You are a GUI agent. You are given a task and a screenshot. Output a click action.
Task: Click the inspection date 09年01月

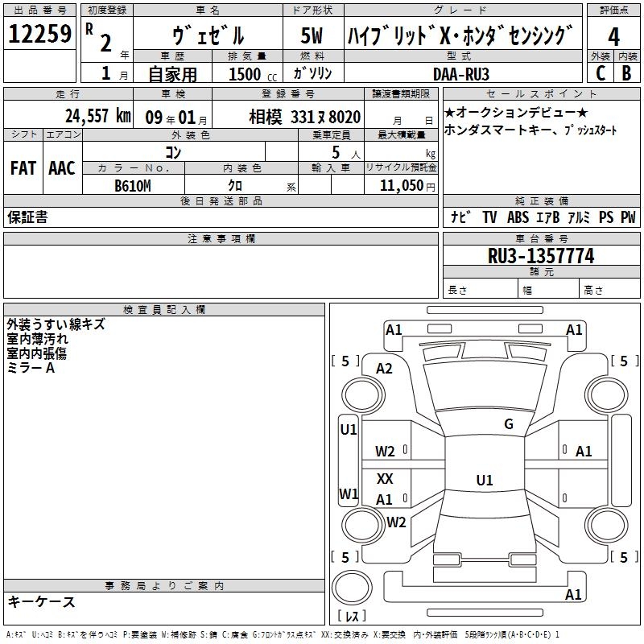tap(175, 118)
